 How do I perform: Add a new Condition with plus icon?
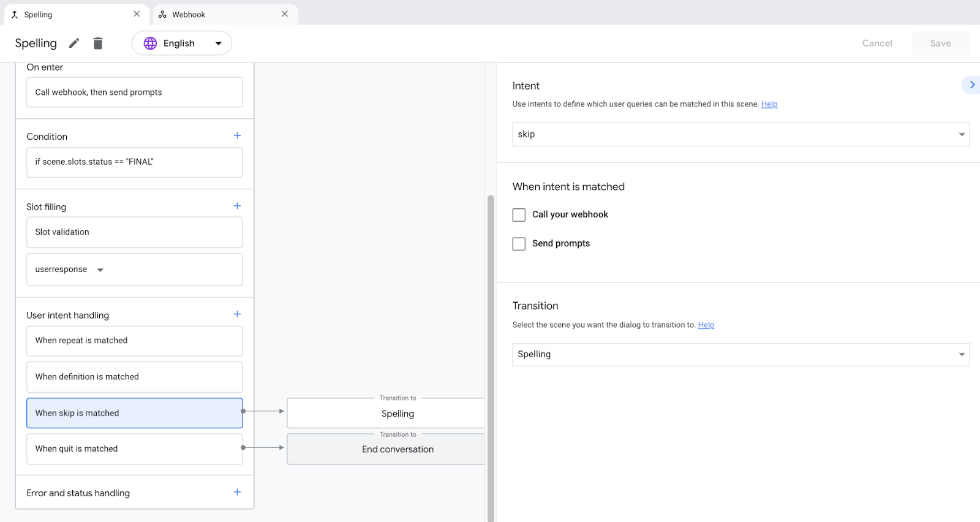click(x=237, y=135)
